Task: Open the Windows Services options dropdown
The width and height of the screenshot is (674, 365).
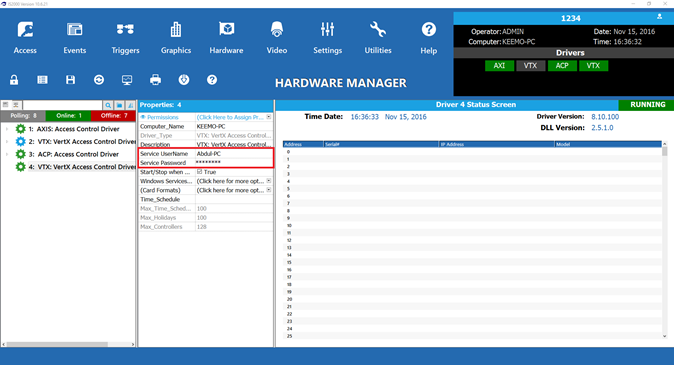Action: point(269,181)
